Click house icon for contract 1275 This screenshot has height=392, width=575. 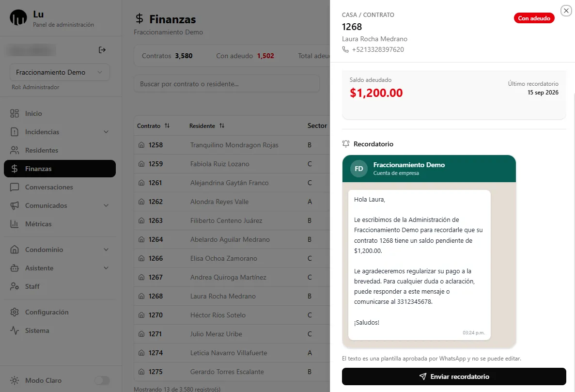click(x=141, y=372)
